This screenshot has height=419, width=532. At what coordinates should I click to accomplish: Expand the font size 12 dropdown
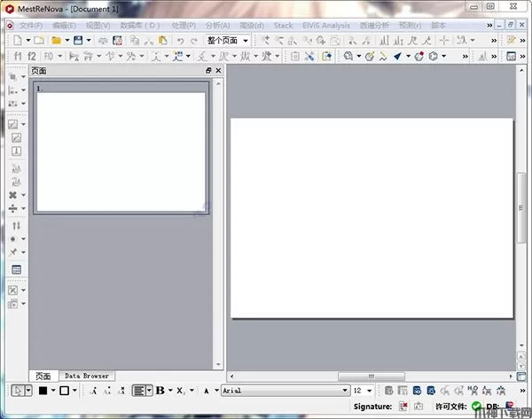tap(370, 390)
